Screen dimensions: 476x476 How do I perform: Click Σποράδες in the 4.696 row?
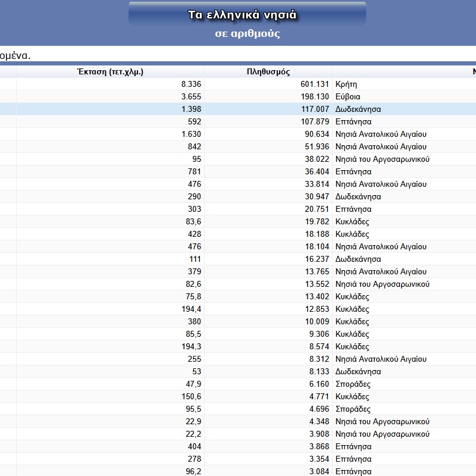(353, 409)
